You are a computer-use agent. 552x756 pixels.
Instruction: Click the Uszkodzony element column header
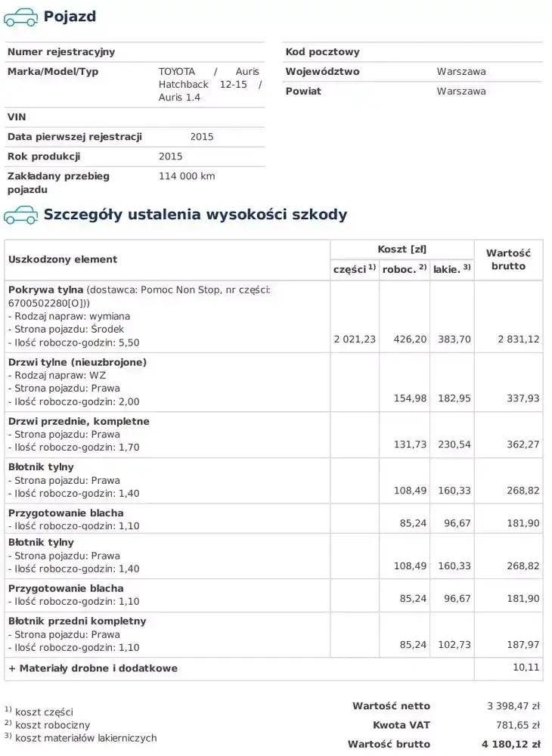[63, 259]
